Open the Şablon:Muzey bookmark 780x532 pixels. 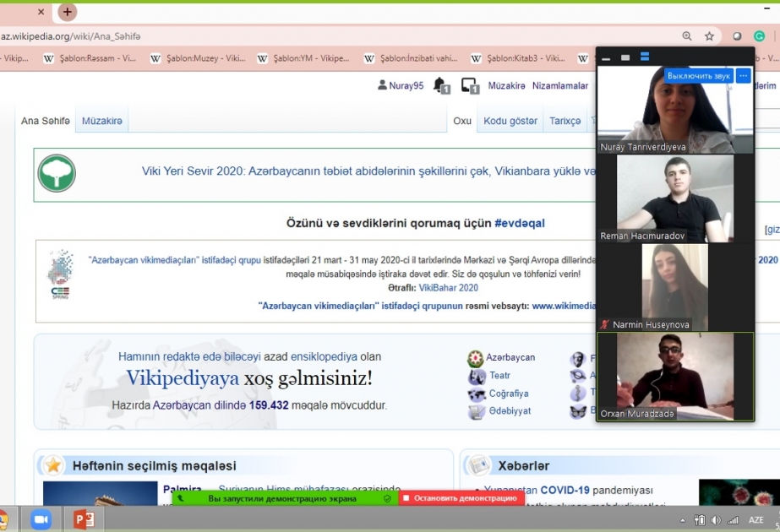[198, 58]
